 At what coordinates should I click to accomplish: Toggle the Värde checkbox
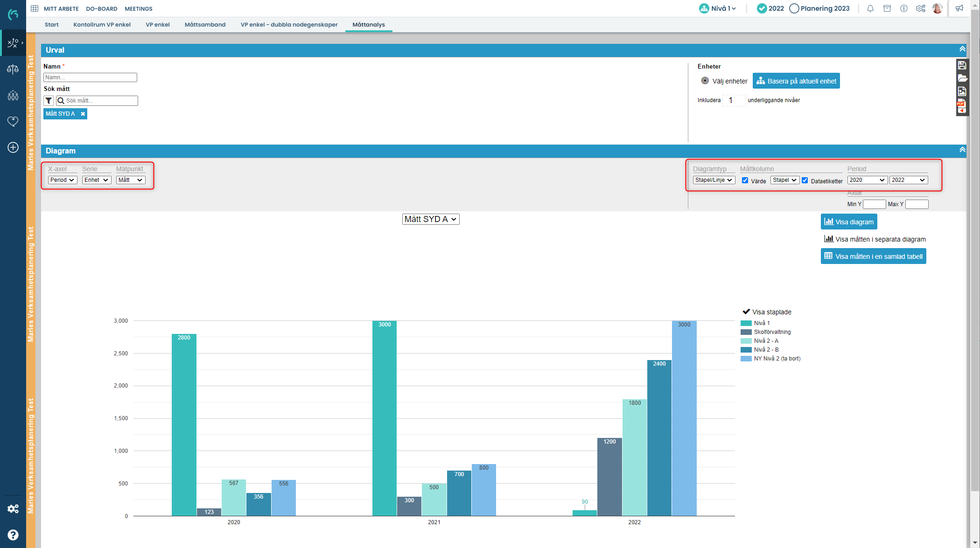tap(745, 180)
